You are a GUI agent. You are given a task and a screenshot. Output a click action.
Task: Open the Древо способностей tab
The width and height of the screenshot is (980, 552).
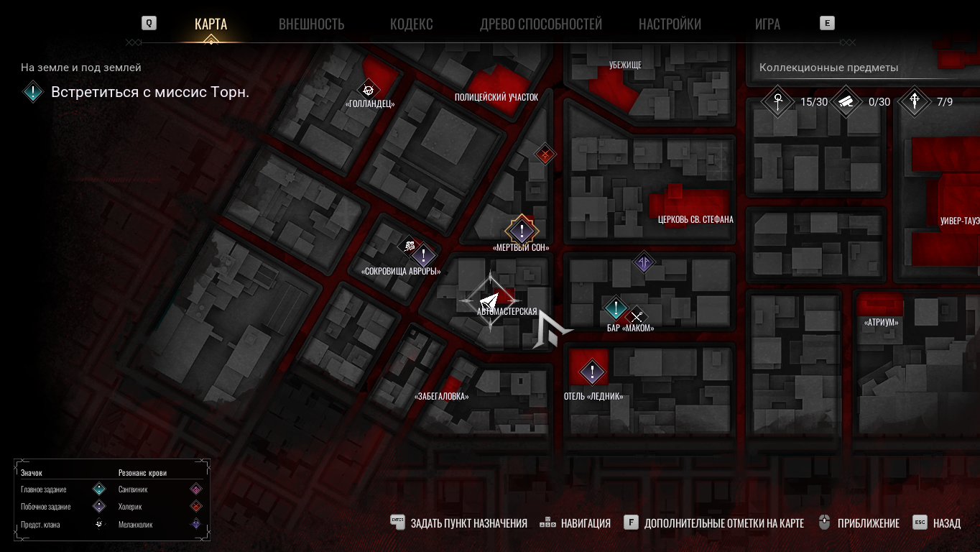(541, 24)
